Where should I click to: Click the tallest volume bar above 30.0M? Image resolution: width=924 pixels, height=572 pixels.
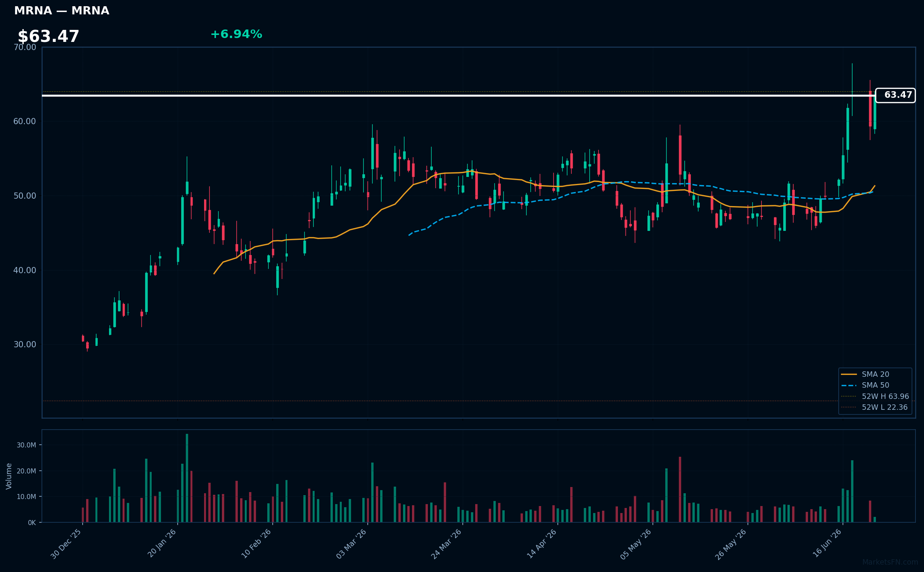tap(187, 478)
